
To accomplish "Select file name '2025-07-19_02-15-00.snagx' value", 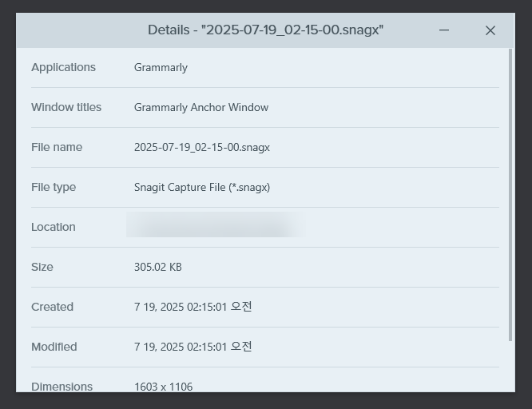I will (x=202, y=147).
